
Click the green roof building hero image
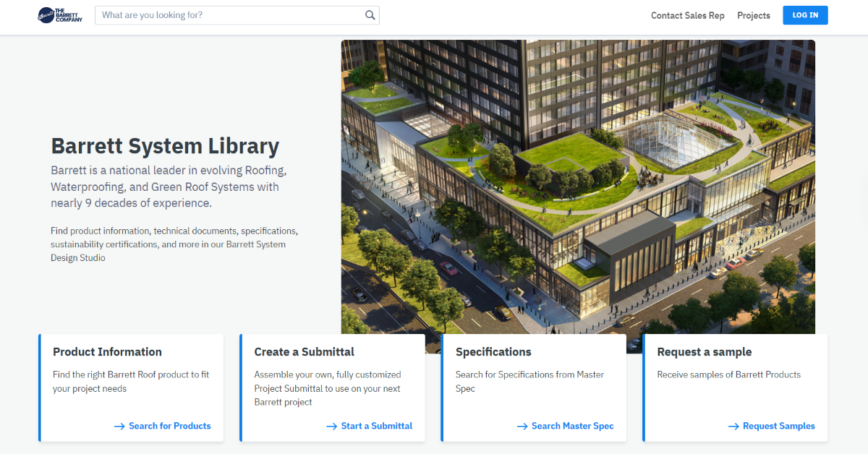[x=577, y=181]
